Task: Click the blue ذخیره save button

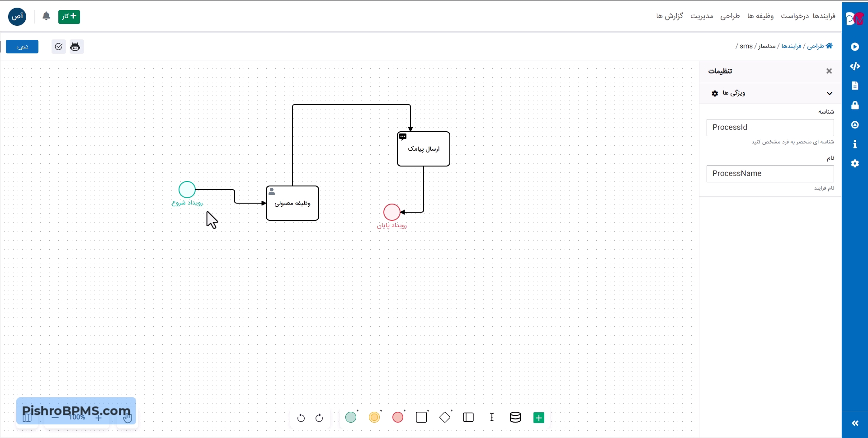Action: (x=22, y=47)
